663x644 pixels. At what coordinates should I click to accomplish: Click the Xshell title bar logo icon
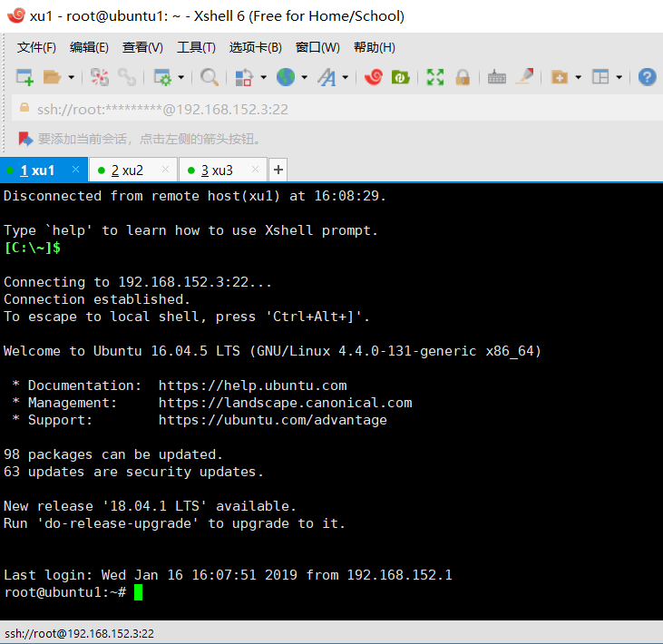coord(16,15)
